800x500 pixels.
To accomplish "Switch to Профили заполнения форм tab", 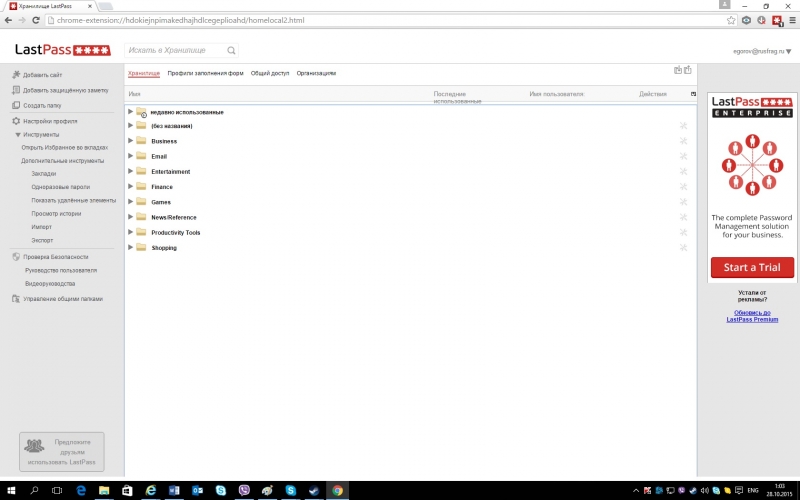I will click(206, 73).
